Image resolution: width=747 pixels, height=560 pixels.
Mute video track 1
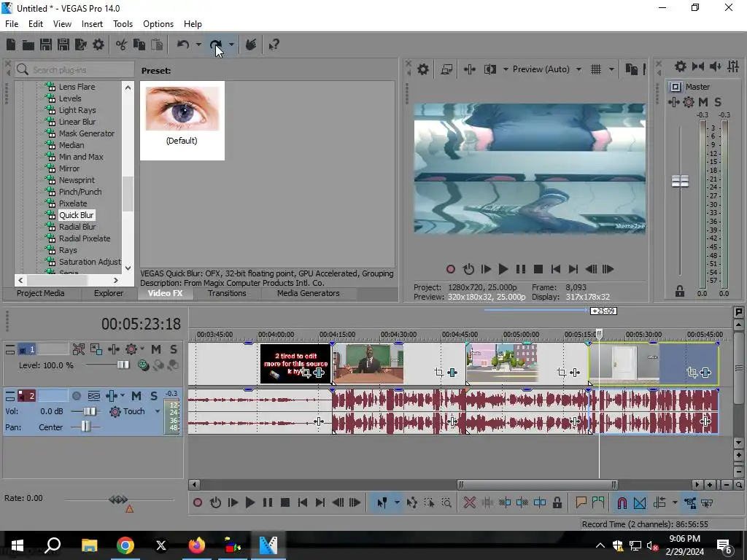pos(156,349)
